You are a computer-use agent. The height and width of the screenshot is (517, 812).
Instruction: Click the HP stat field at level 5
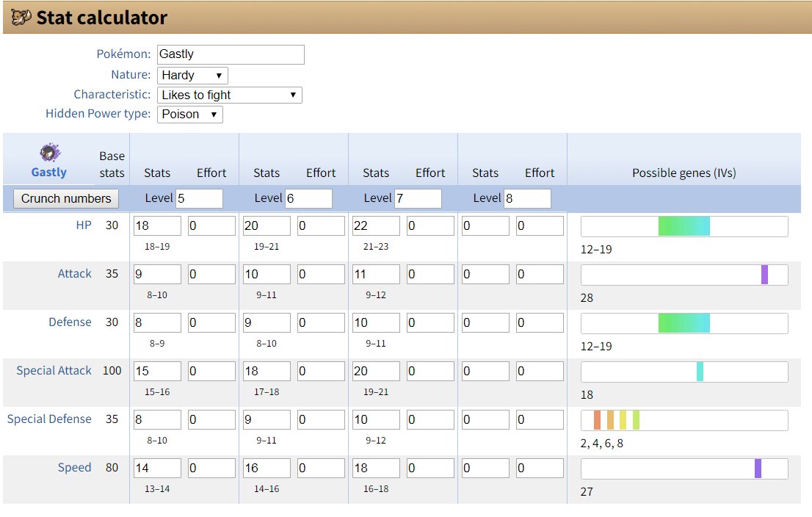point(157,226)
